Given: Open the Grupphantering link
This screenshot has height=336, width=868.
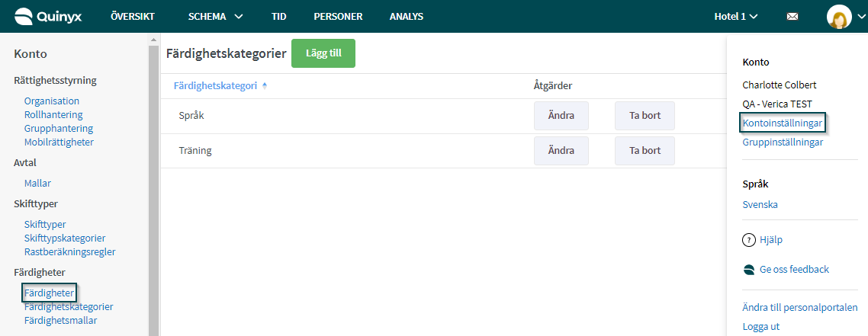Looking at the screenshot, I should click(59, 128).
